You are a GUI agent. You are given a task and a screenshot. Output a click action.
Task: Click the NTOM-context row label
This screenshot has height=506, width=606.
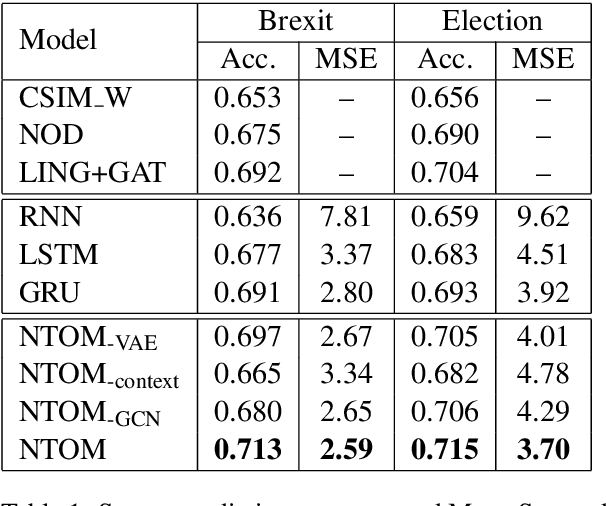click(x=99, y=375)
